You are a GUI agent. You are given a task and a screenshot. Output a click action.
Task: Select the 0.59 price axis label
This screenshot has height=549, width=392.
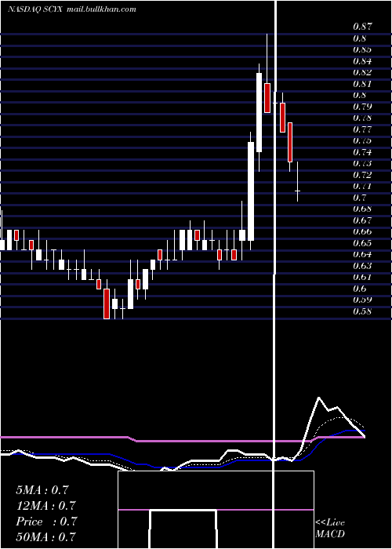pos(362,300)
